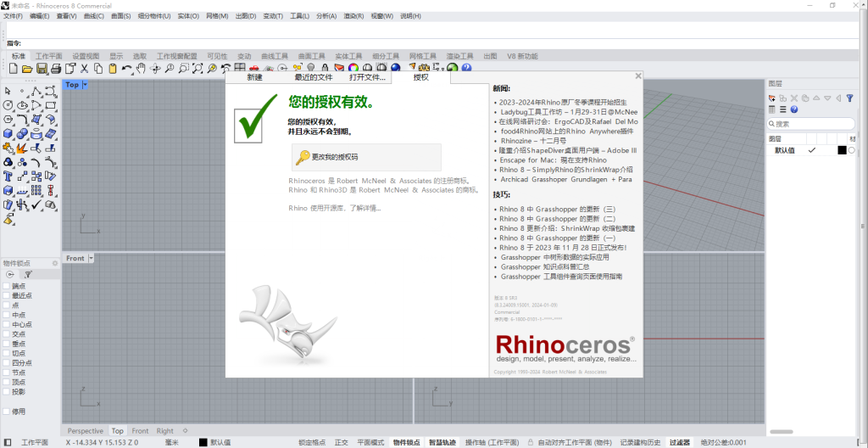
Task: Enable the 端点 object snap checkbox
Action: [7, 286]
